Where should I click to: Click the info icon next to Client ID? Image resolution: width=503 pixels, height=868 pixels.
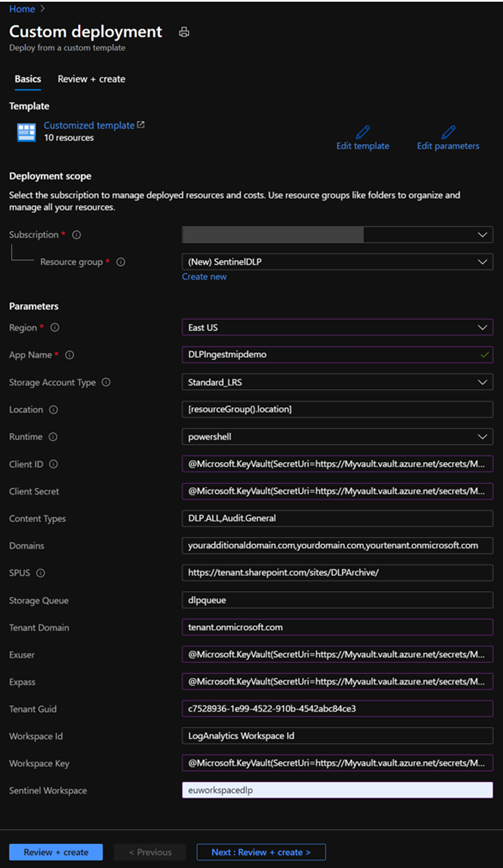coord(53,464)
